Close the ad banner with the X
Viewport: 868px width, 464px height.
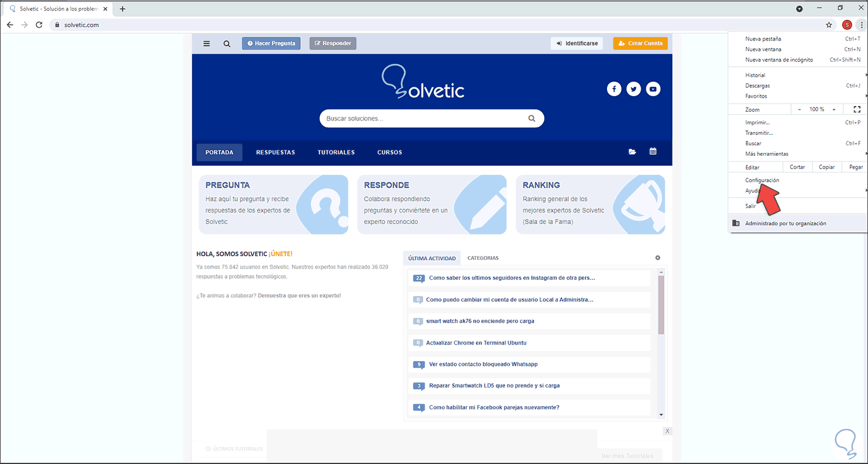667,431
